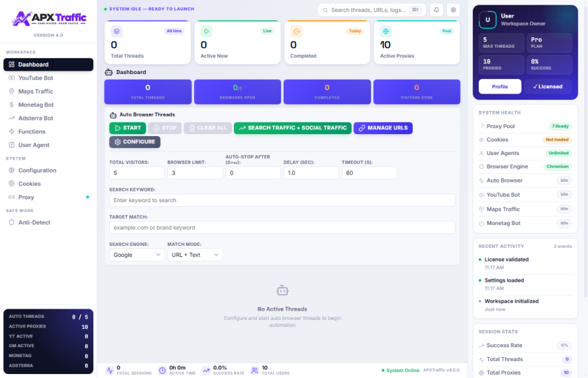The width and height of the screenshot is (588, 378).
Task: Click the License validated activity entry
Action: click(x=525, y=264)
